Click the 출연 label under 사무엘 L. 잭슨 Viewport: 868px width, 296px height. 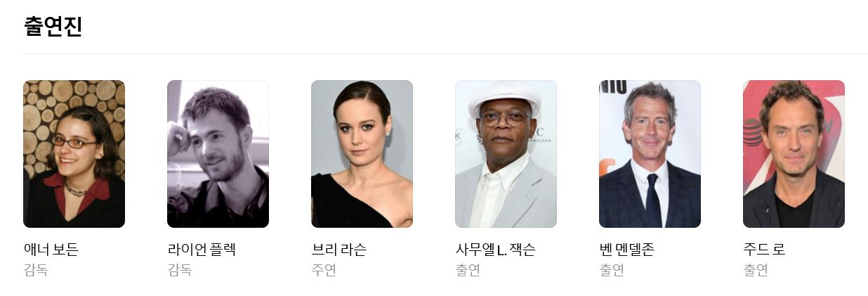coord(468,270)
